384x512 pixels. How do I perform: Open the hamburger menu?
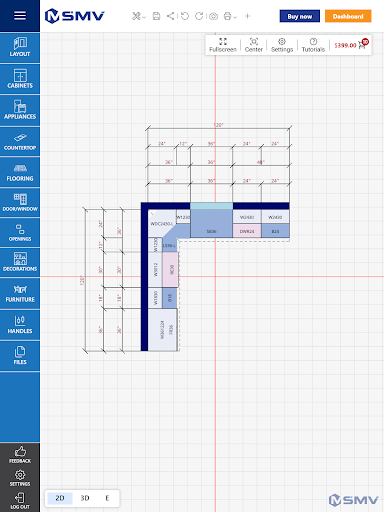pos(20,16)
